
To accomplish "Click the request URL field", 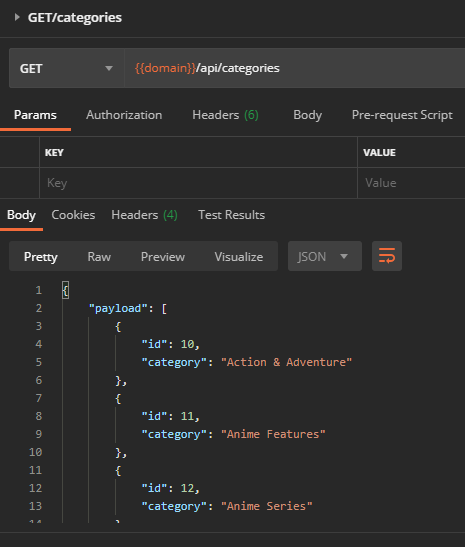I will [295, 68].
